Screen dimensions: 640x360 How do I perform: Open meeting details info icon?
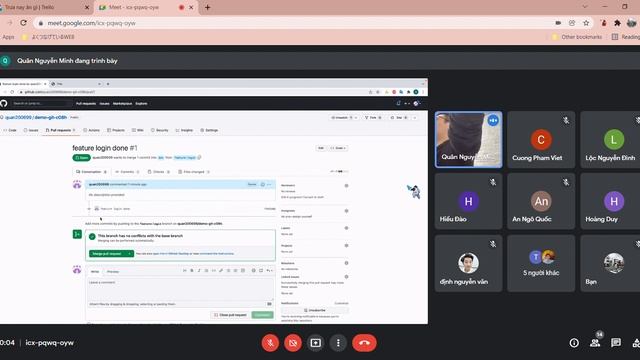point(574,343)
